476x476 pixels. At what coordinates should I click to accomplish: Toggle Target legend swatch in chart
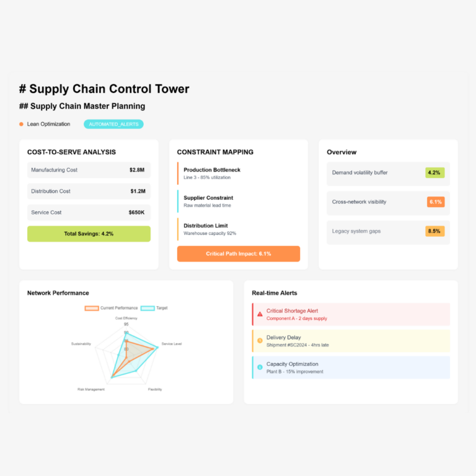click(x=148, y=308)
